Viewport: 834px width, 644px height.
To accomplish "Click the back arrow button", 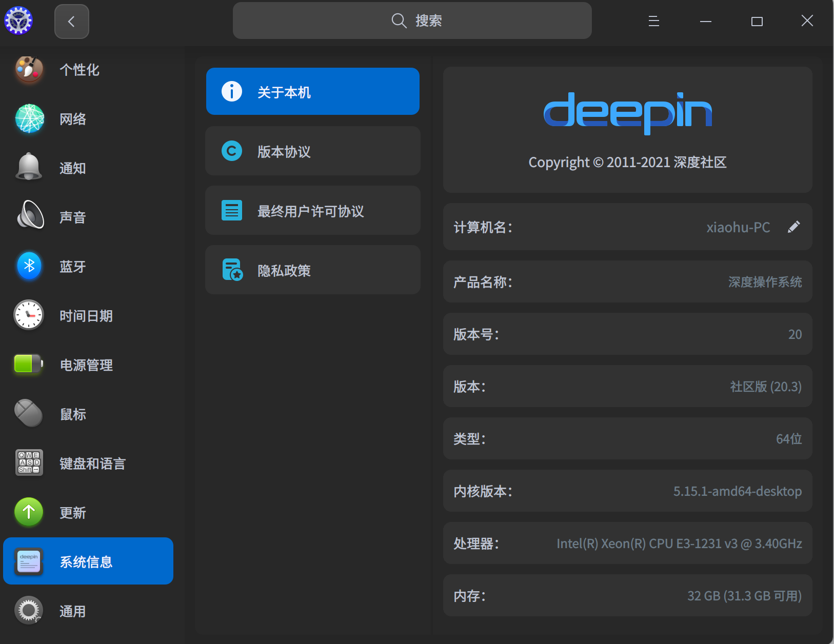I will (71, 21).
